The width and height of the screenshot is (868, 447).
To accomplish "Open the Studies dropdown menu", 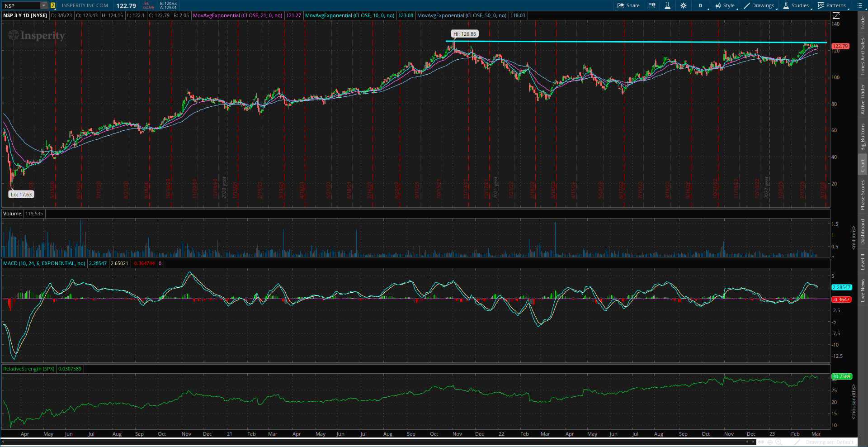I will pyautogui.click(x=796, y=5).
